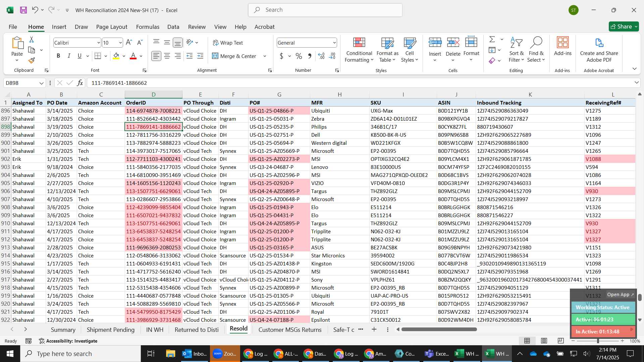Open the Page Layout ribbon tab
644x362 pixels.
click(x=112, y=27)
